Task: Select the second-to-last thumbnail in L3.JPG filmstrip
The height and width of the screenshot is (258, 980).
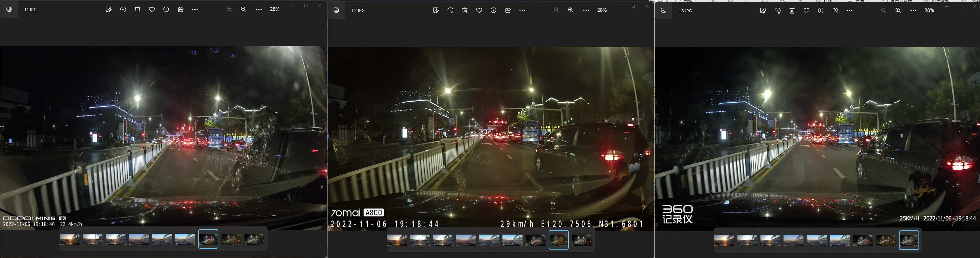Action: (886, 241)
